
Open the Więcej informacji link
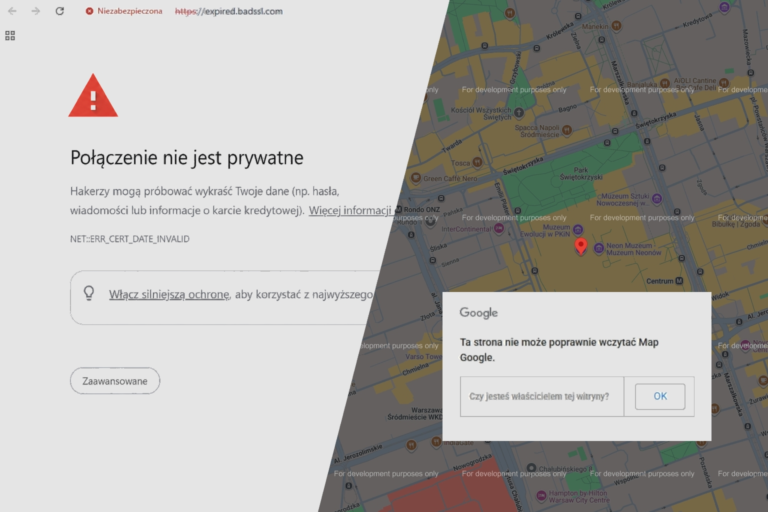click(x=350, y=210)
